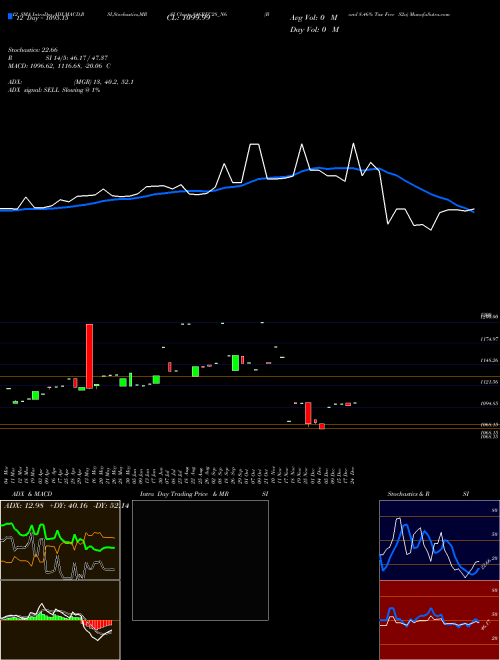Click the '+DY: 40.16' readout

tap(68, 505)
